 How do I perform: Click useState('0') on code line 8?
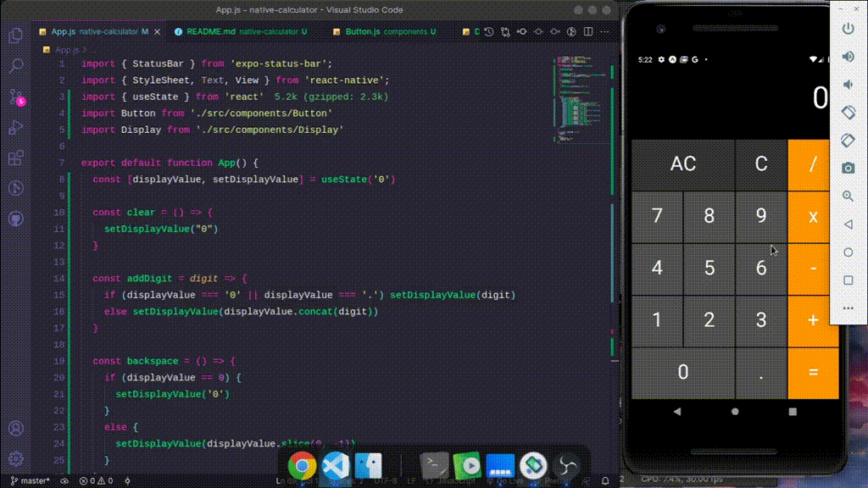click(359, 180)
